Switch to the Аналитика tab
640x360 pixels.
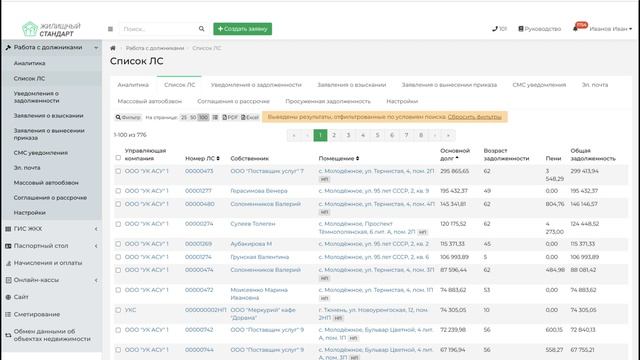133,85
